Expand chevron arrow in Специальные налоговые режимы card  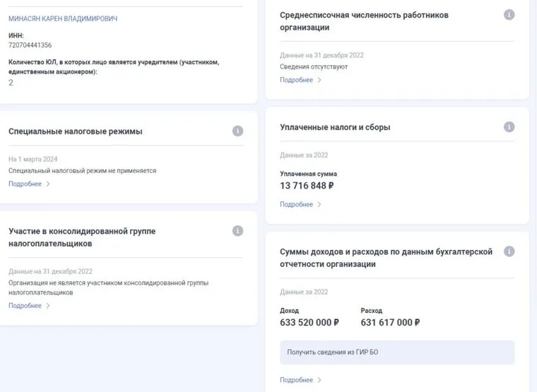pos(48,184)
